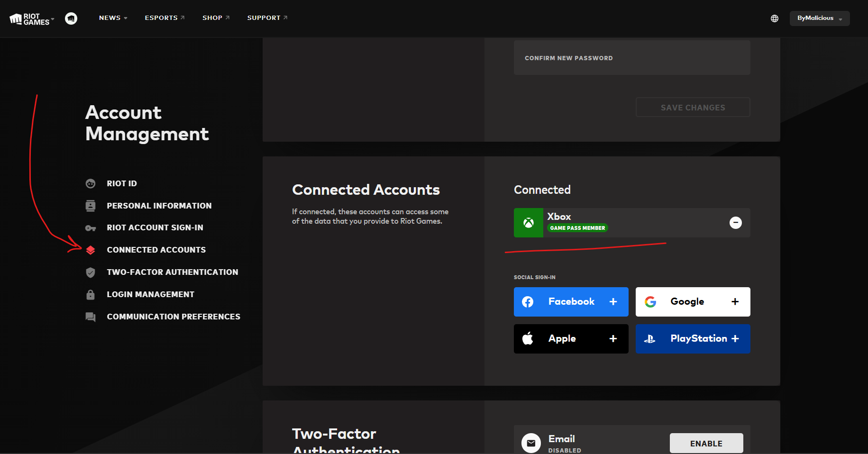Open the Riot fist round icon
Screen dimensions: 868x454
coord(71,18)
